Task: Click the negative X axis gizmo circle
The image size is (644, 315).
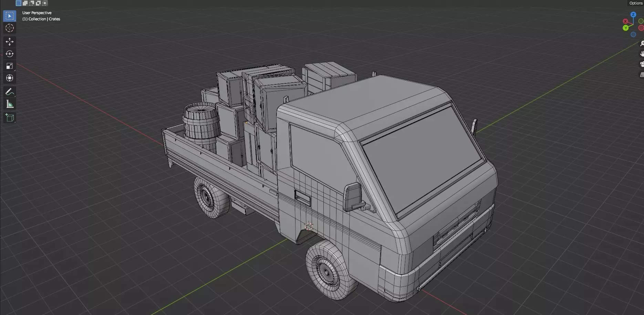Action: (641, 28)
